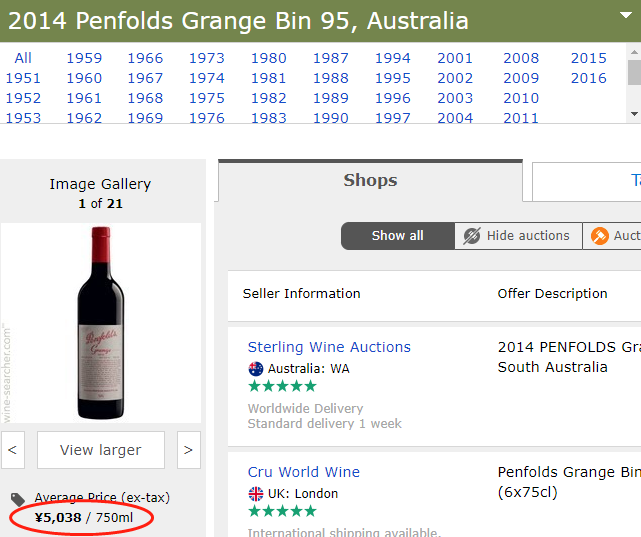Open vintage year 1952

(23, 98)
